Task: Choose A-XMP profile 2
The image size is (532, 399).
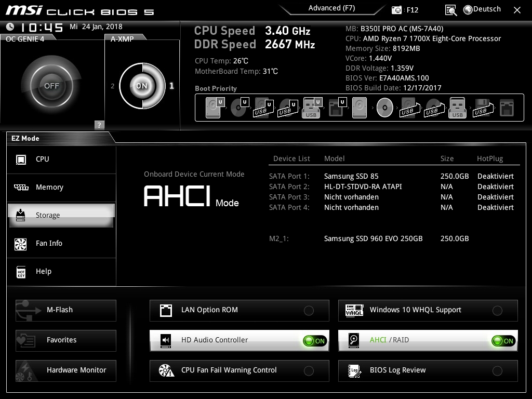Action: tap(113, 86)
